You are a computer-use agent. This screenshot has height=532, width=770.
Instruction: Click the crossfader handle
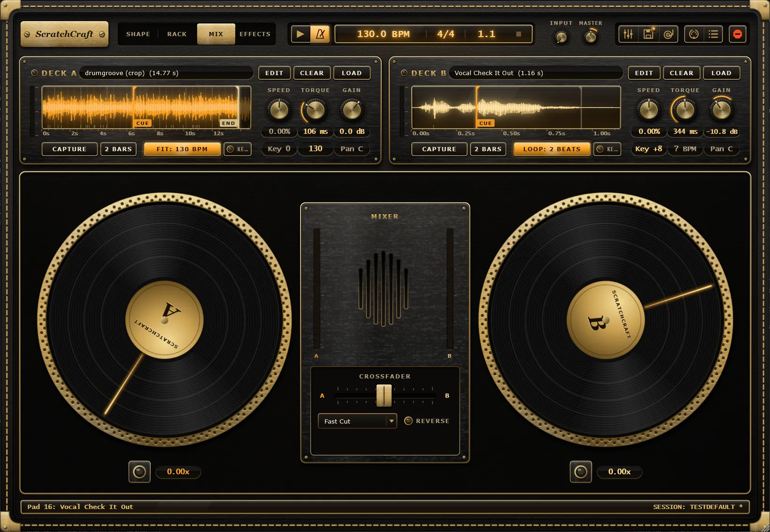[x=384, y=396]
